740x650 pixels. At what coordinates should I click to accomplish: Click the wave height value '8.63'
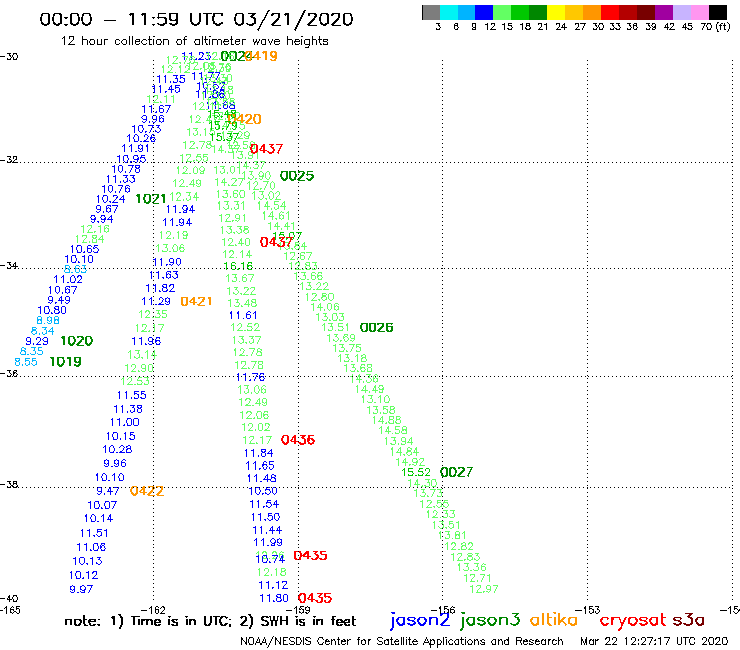click(x=76, y=269)
